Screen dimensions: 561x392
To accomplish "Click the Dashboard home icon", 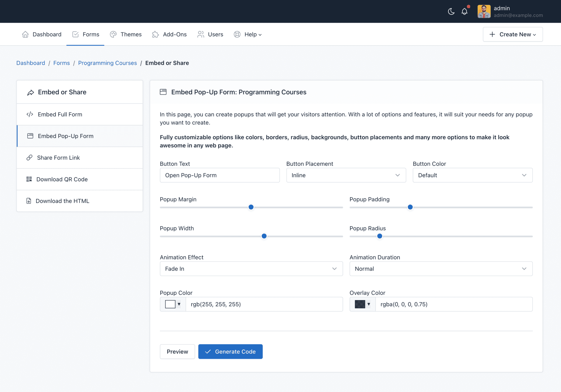I will [25, 34].
